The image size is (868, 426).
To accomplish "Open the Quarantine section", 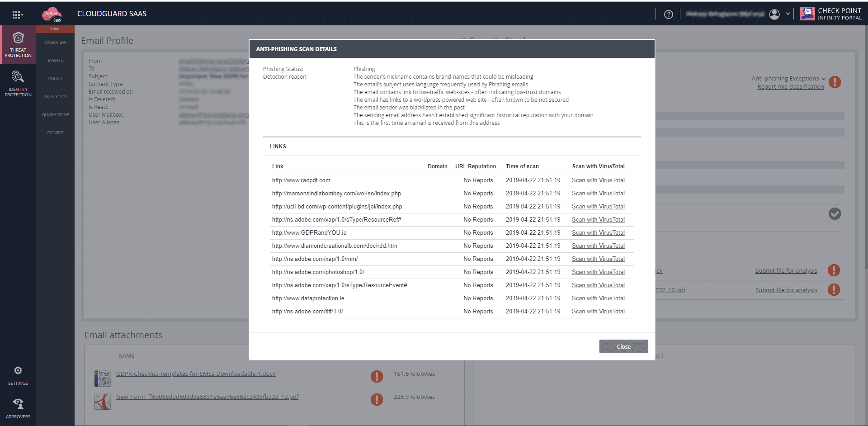I will click(55, 115).
